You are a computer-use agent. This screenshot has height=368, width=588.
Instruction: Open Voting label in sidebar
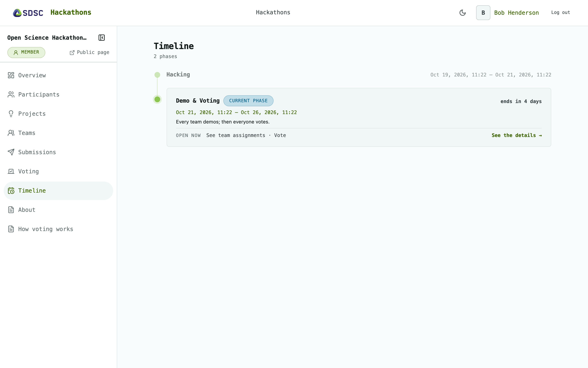pyautogui.click(x=28, y=171)
